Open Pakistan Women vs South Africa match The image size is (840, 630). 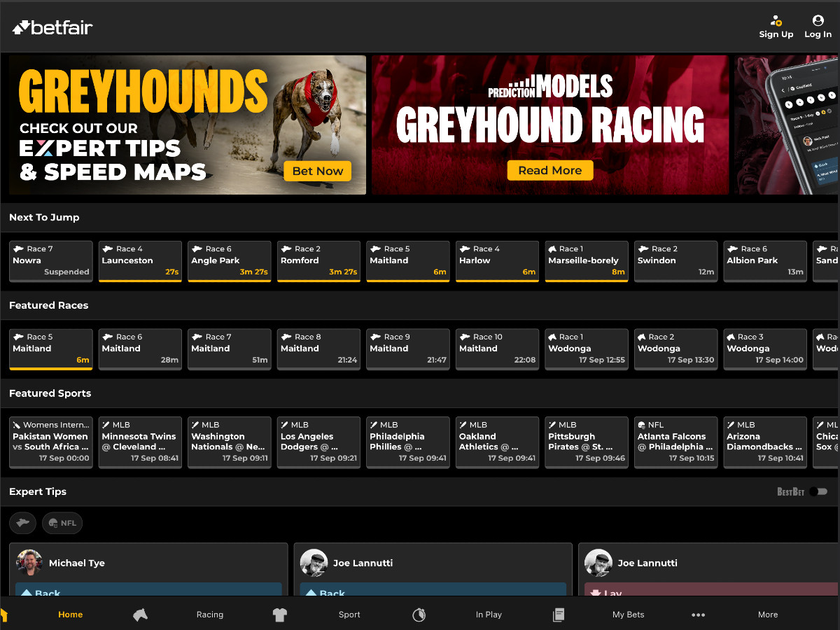pos(51,442)
